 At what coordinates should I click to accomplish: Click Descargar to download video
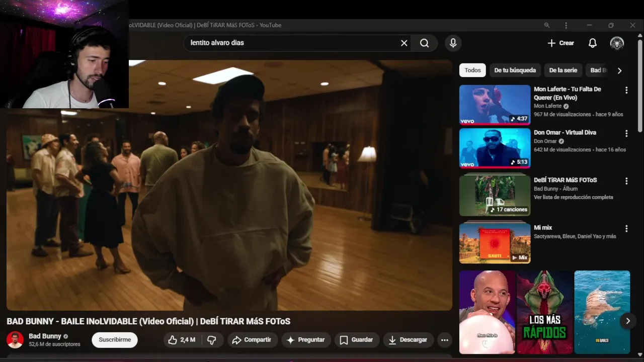[x=408, y=340]
